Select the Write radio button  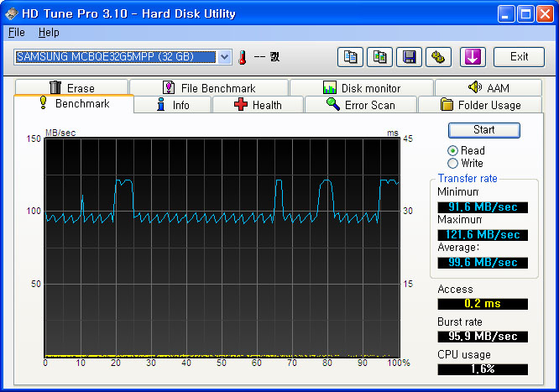point(453,163)
